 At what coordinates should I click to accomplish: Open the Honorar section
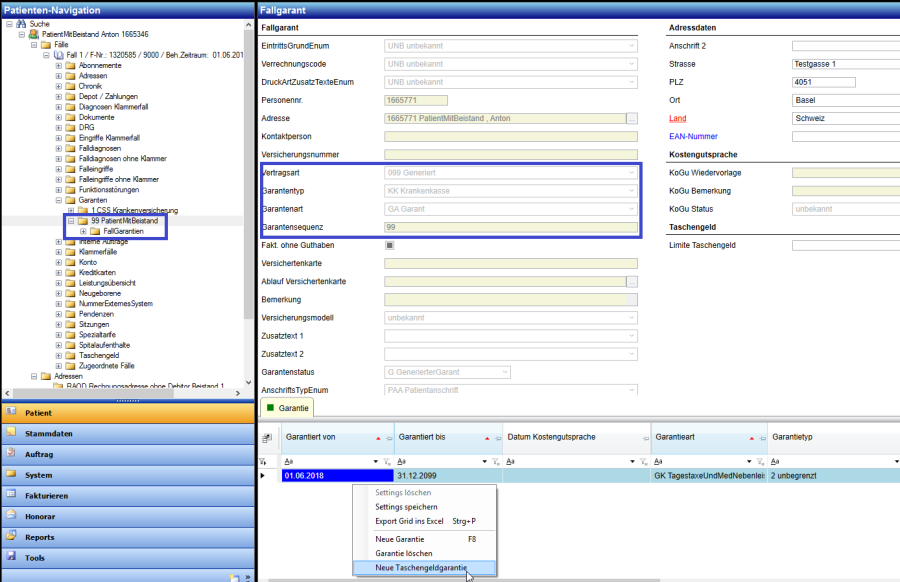tap(40, 517)
